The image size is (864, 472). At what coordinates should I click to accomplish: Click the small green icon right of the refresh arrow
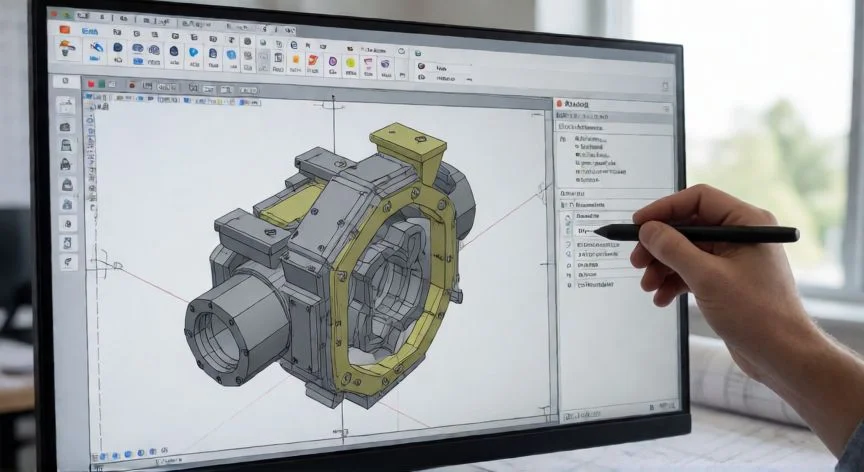[418, 53]
